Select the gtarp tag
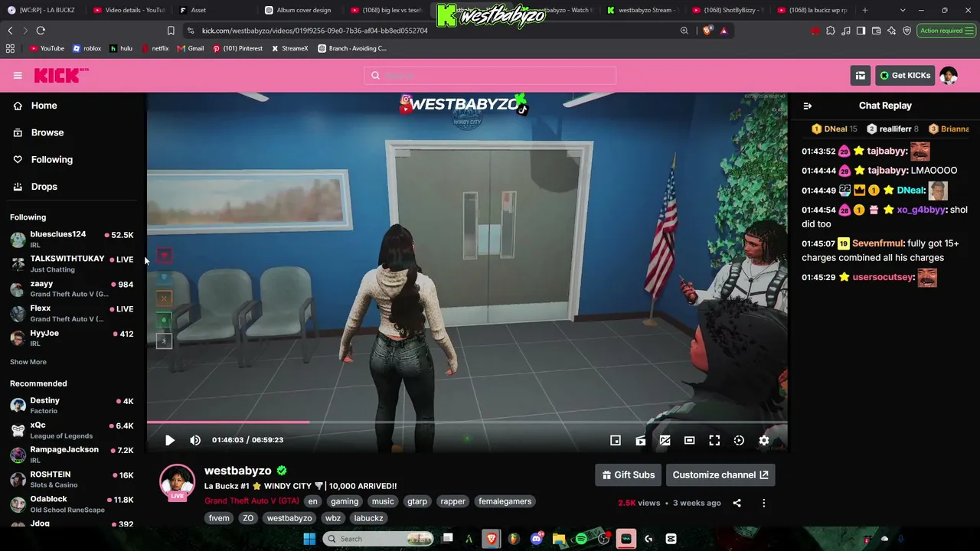The height and width of the screenshot is (551, 980). pyautogui.click(x=417, y=501)
